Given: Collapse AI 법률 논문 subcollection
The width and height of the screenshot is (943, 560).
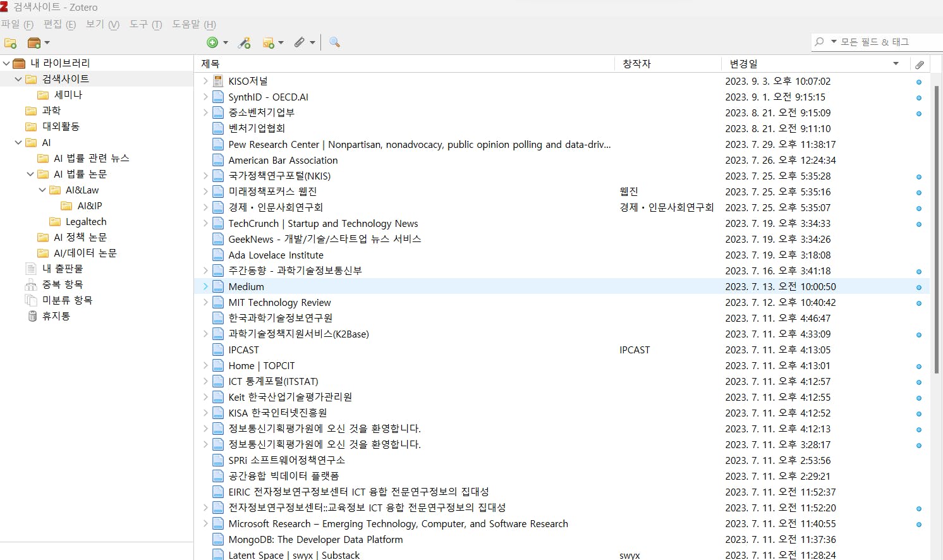Looking at the screenshot, I should tap(30, 174).
